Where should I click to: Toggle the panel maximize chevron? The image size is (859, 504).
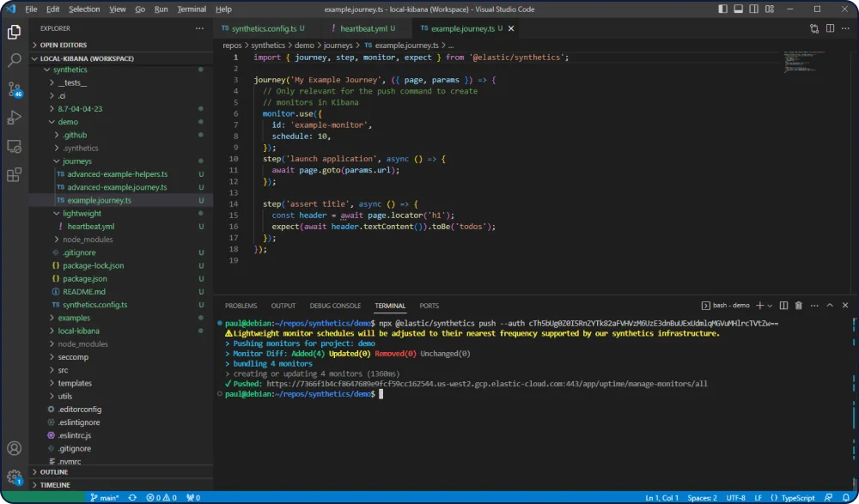click(830, 305)
